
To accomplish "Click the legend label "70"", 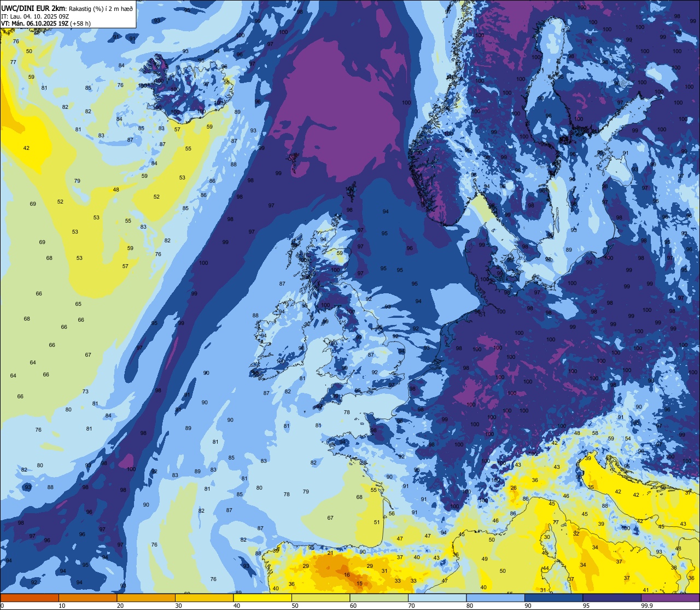I will pos(411,606).
